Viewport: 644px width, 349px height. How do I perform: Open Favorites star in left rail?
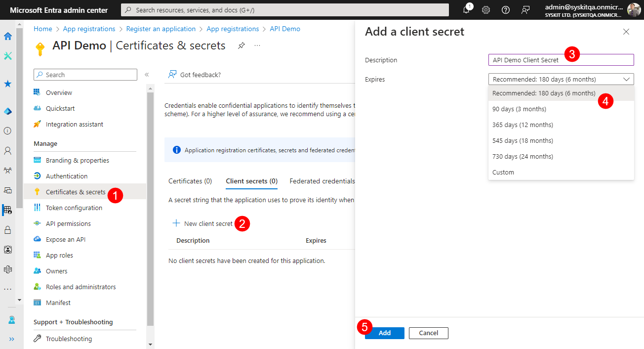8,84
